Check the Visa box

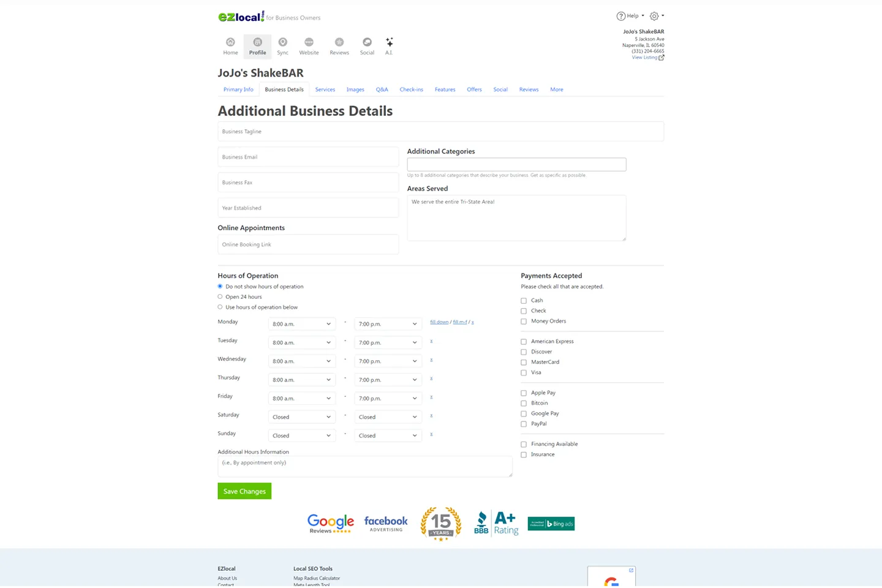524,373
